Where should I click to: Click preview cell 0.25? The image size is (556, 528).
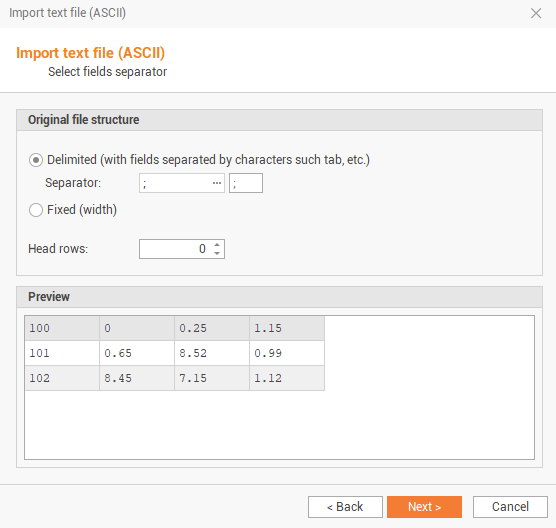click(x=212, y=328)
